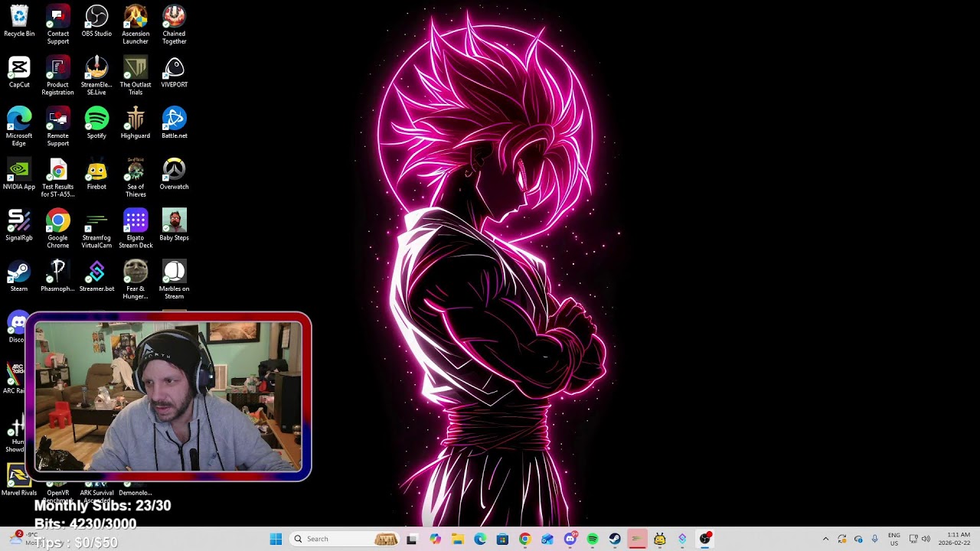The height and width of the screenshot is (551, 980).
Task: Select the CapCut desktop shortcut
Action: (x=19, y=73)
